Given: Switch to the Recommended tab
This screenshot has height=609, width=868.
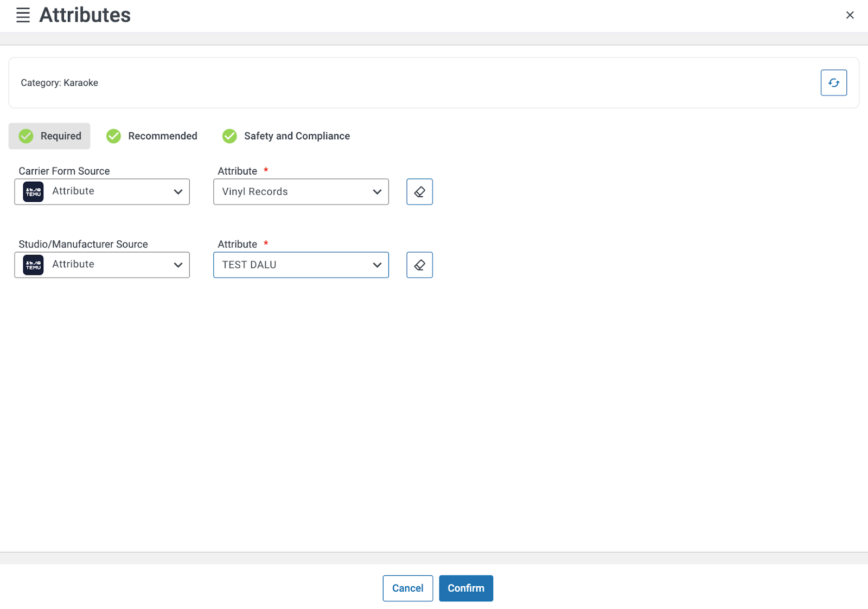Looking at the screenshot, I should (152, 136).
